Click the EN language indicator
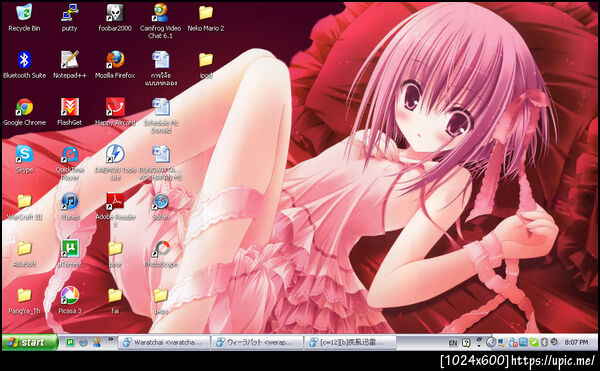Image resolution: width=600 pixels, height=371 pixels. (x=453, y=343)
